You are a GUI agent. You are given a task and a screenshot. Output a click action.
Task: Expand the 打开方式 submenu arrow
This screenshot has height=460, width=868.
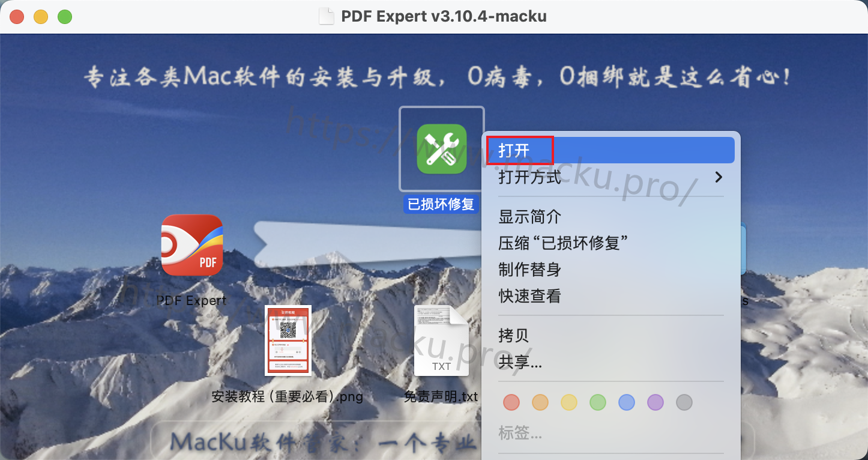719,177
